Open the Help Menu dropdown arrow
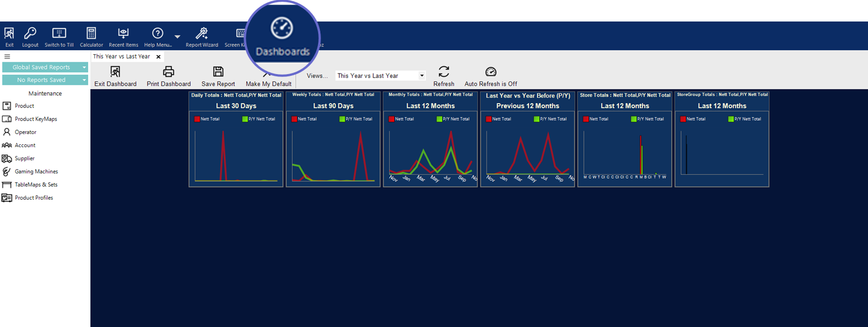 point(177,37)
